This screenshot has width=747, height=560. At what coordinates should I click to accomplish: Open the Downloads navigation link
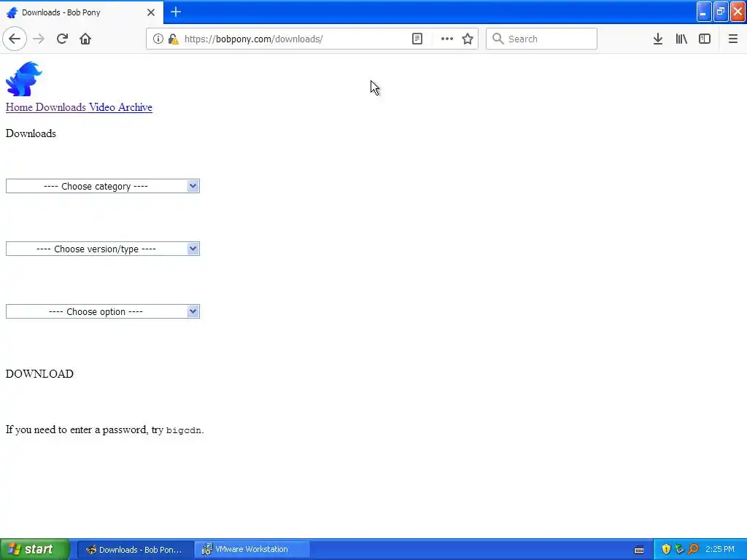click(x=61, y=107)
